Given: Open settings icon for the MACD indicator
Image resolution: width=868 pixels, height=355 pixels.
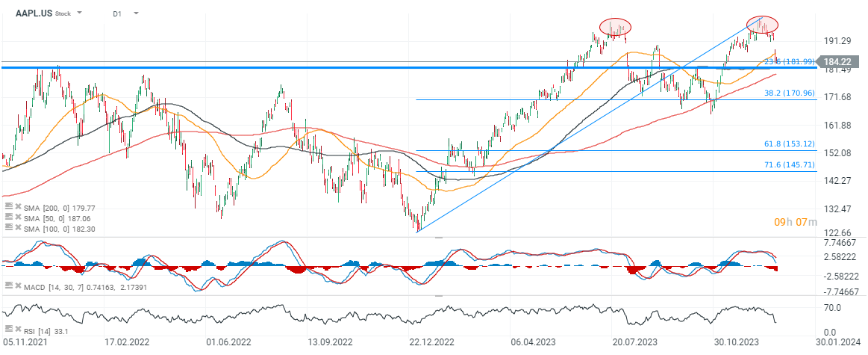Looking at the screenshot, I should point(8,285).
